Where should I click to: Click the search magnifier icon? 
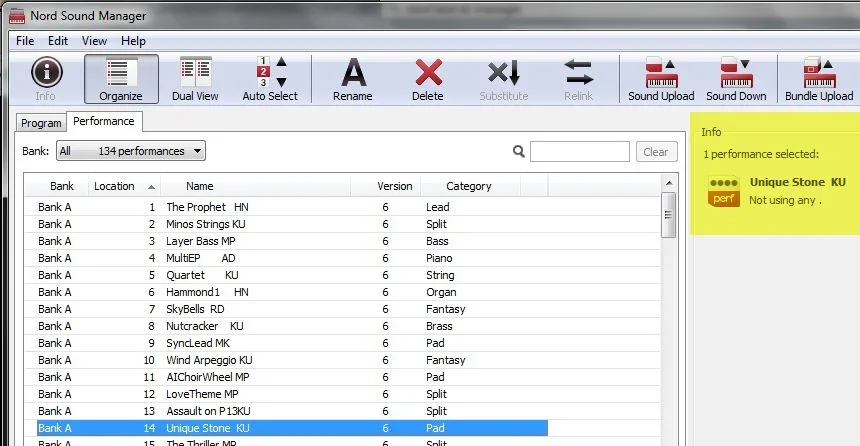[518, 151]
